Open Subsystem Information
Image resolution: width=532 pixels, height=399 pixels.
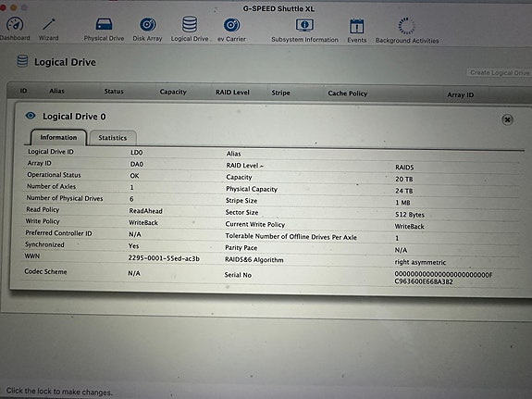coord(304,31)
